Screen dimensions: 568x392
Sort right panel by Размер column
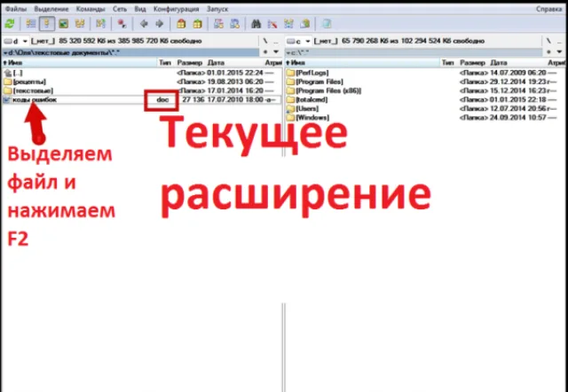[473, 63]
